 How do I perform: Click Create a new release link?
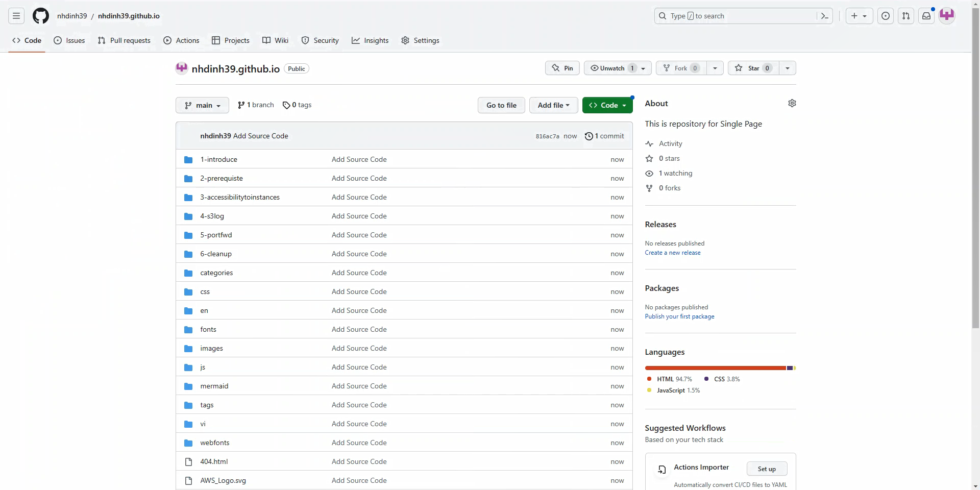(673, 253)
